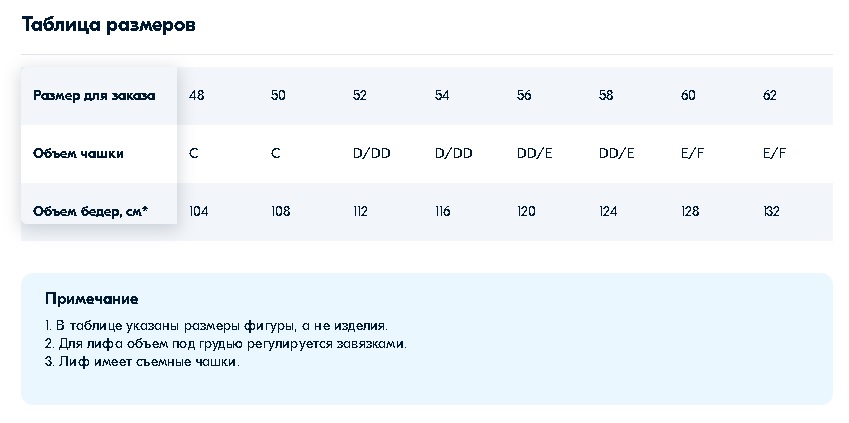The image size is (849, 423).
Task: Click size 60 in order size row
Action: click(x=688, y=96)
